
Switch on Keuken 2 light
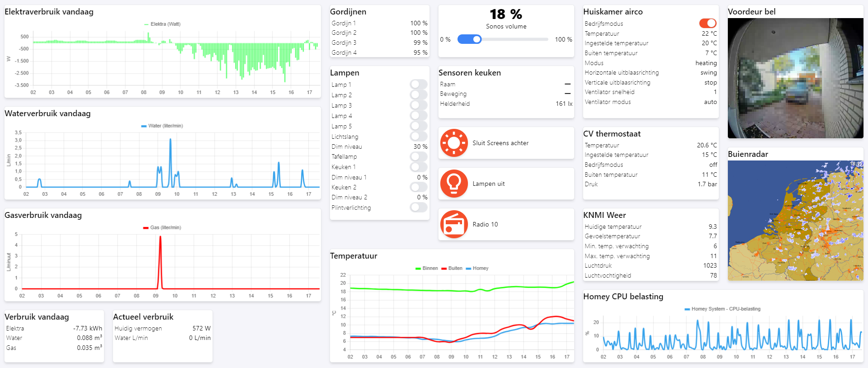[x=419, y=187]
